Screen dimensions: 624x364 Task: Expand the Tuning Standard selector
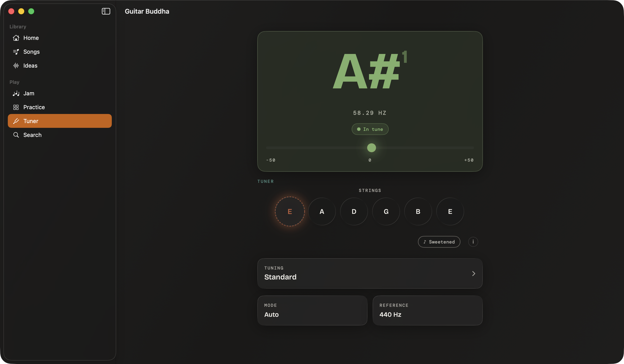[370, 273]
